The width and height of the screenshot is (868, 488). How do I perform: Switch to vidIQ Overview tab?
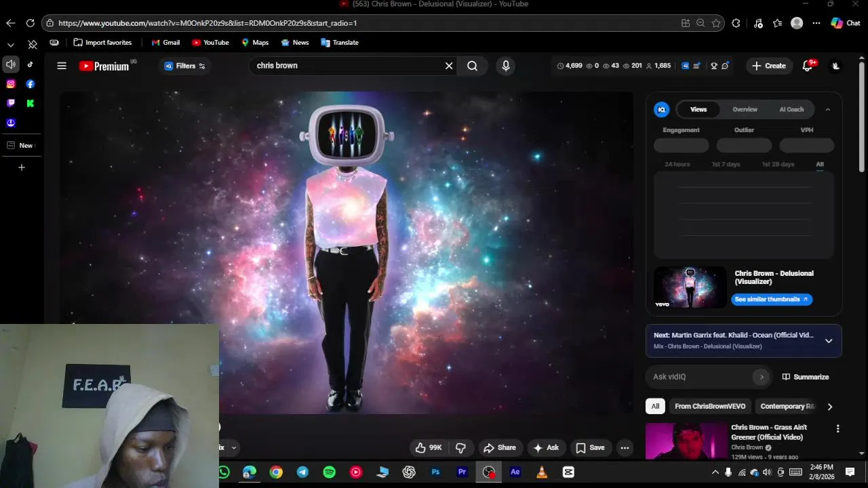click(745, 109)
